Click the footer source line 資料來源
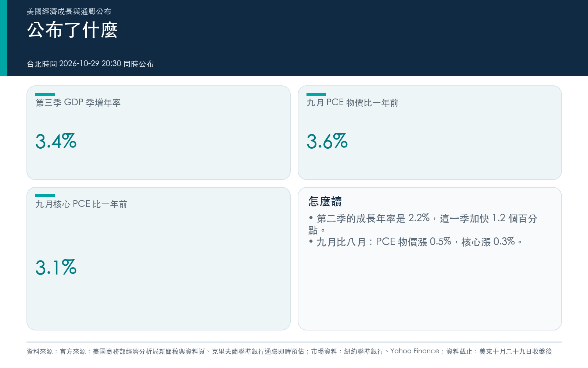This screenshot has height=368, width=588. click(289, 351)
